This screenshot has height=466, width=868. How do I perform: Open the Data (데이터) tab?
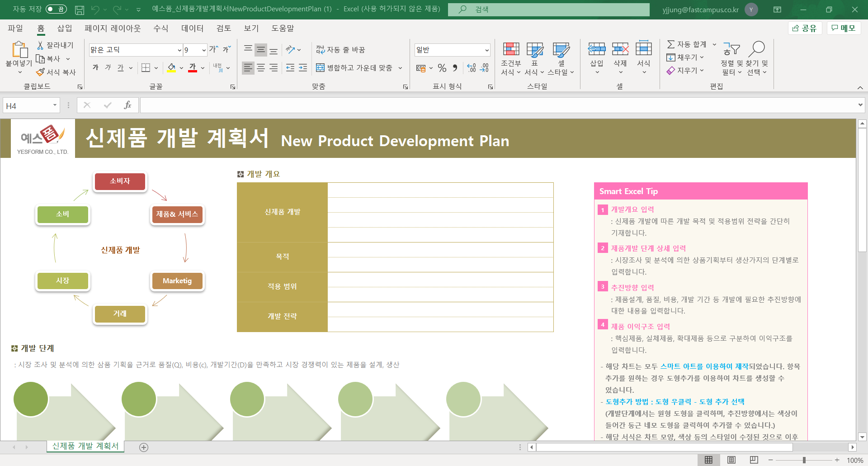[x=193, y=28]
